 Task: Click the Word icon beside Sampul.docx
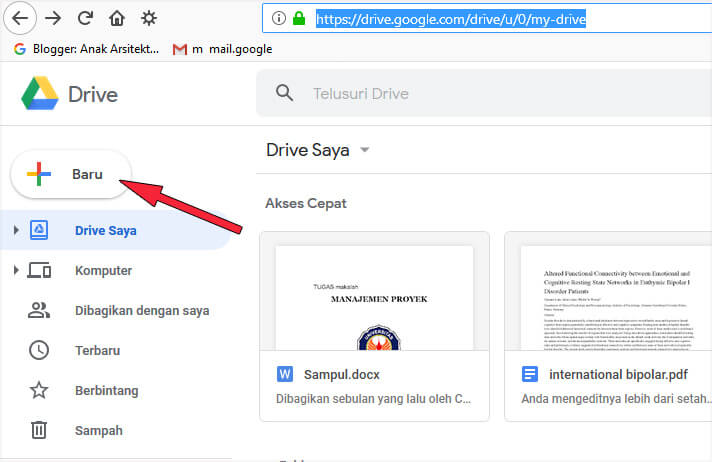click(x=285, y=374)
